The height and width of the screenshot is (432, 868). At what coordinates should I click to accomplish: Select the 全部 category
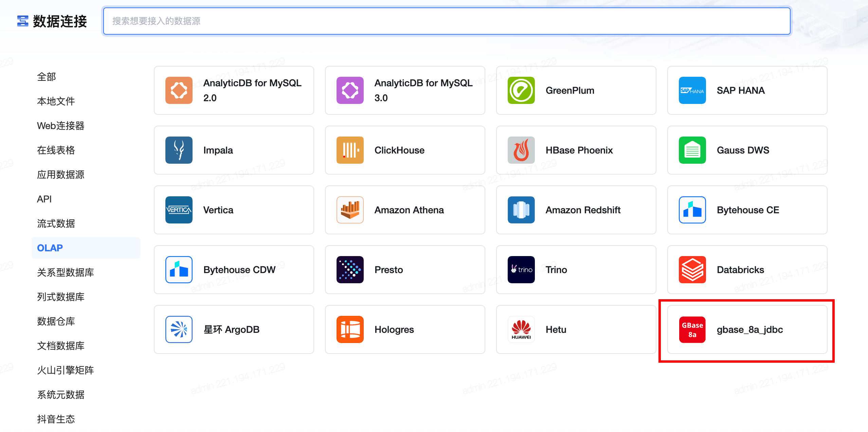(86, 77)
